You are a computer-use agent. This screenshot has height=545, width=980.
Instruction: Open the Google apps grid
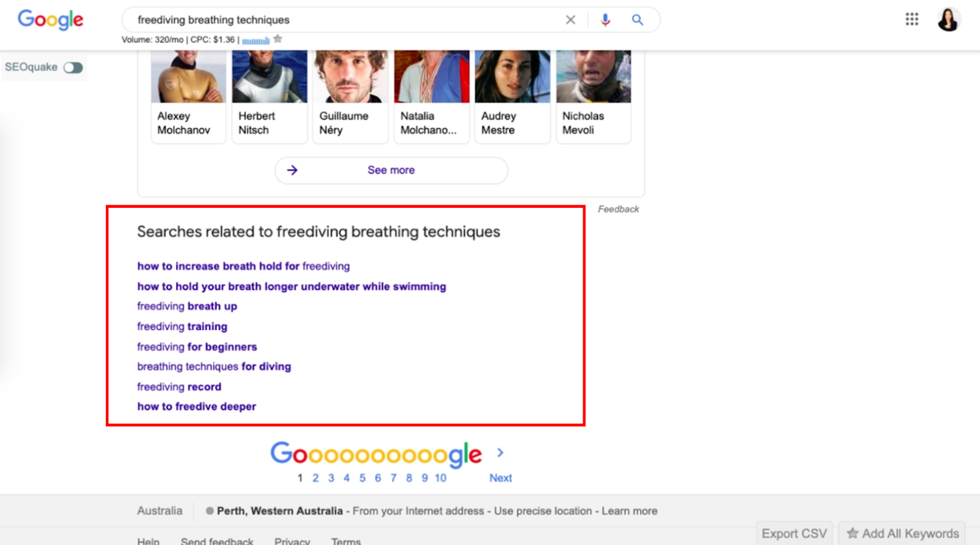[912, 20]
